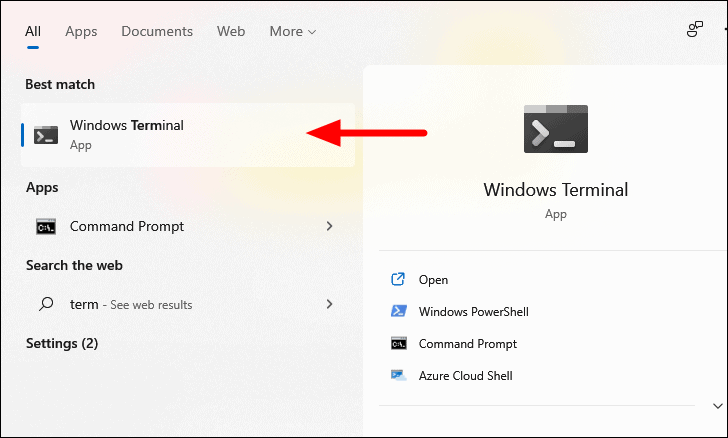
Task: Click the feedback people icon at top right
Action: [x=695, y=30]
